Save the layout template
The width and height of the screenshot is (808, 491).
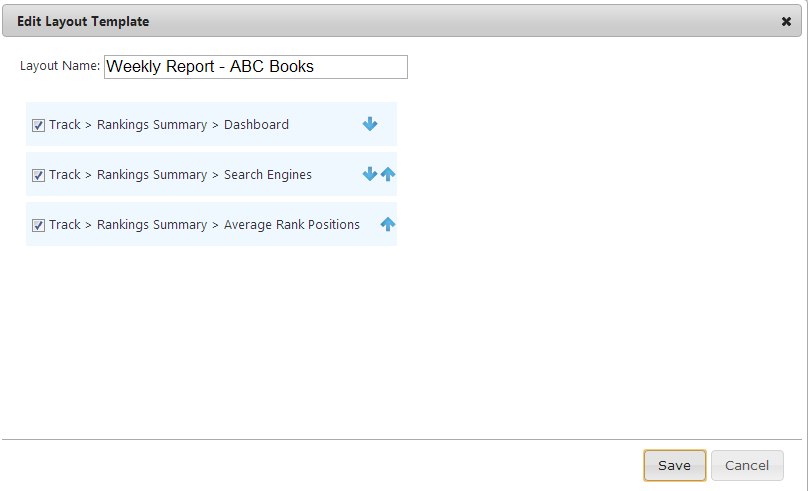(x=674, y=465)
